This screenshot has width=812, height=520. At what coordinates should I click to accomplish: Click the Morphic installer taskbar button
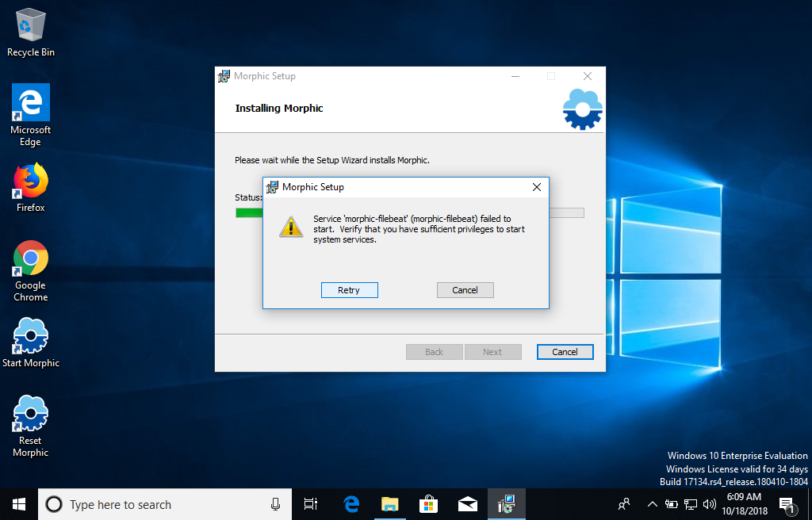[507, 504]
